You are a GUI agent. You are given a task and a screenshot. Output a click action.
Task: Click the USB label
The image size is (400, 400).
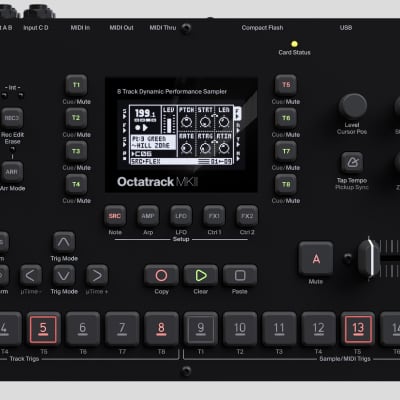[346, 28]
